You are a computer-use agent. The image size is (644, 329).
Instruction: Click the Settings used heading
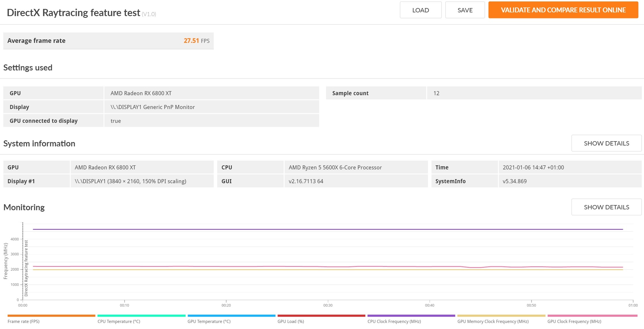(28, 68)
